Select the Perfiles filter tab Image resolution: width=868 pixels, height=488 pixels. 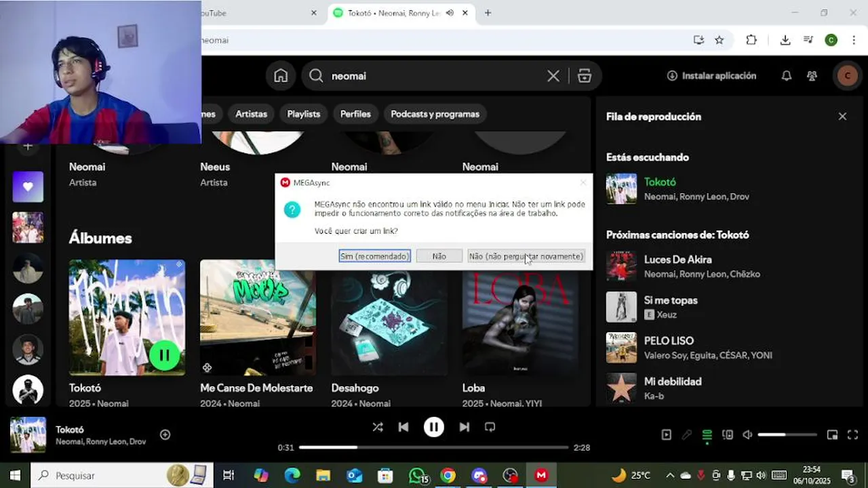(355, 114)
